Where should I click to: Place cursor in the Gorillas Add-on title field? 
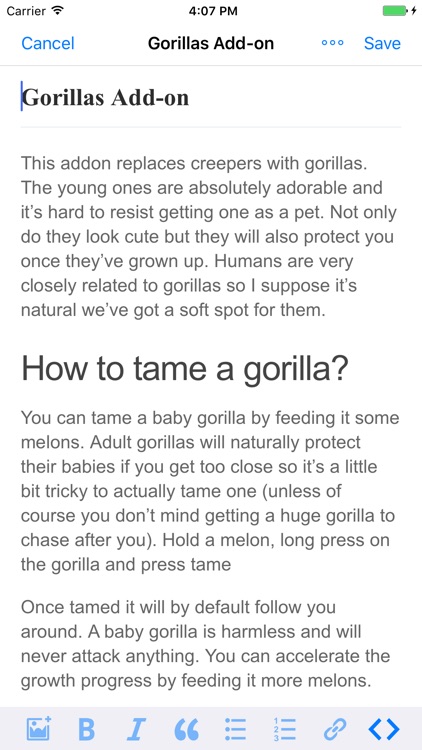pos(211,98)
